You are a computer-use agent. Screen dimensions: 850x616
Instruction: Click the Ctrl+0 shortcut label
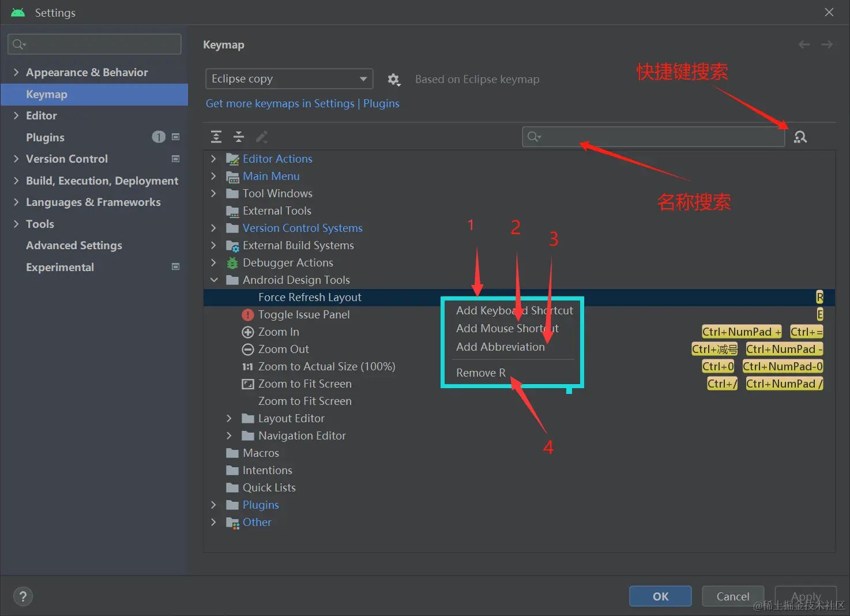[x=718, y=366]
